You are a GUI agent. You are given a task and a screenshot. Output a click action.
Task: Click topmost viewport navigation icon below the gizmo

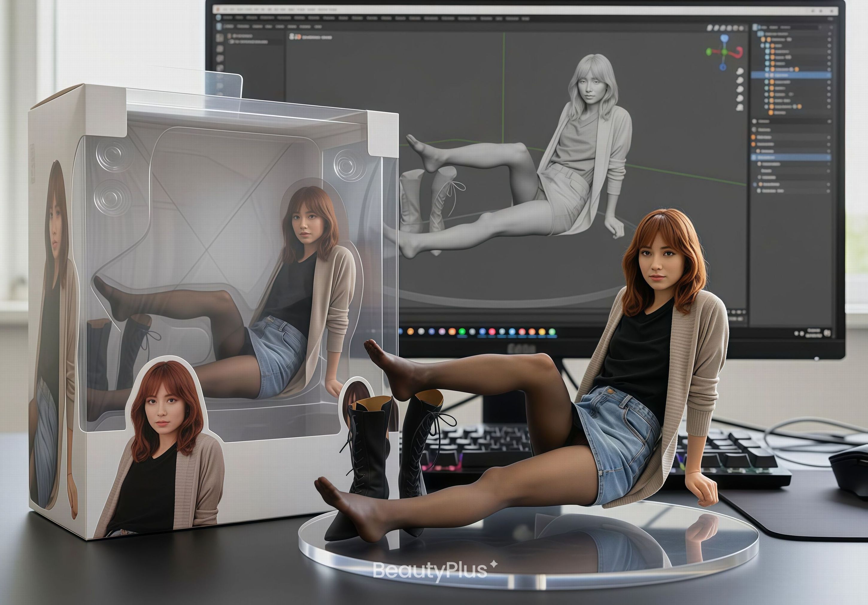[x=740, y=71]
